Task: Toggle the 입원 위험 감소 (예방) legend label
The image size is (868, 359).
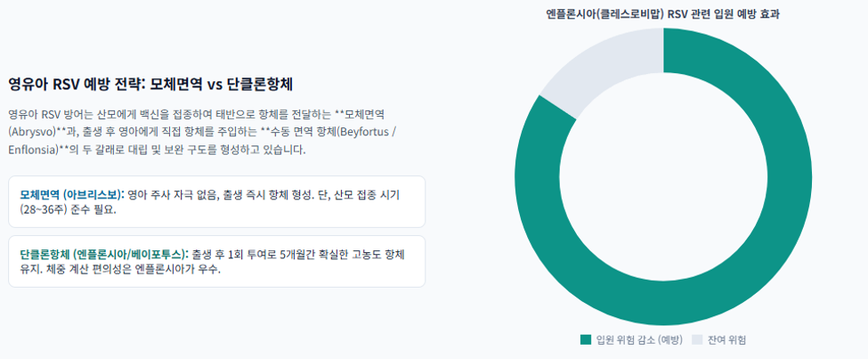Action: tap(639, 339)
